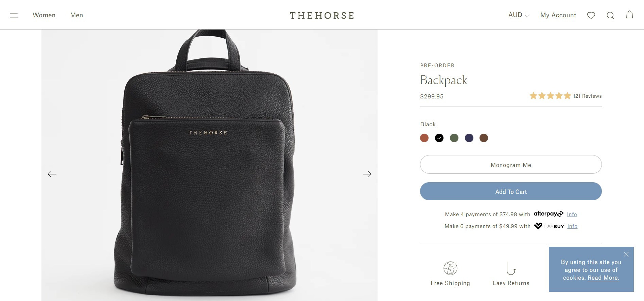Image resolution: width=644 pixels, height=301 pixels.
Task: Open the shopping bag cart icon
Action: click(x=629, y=15)
